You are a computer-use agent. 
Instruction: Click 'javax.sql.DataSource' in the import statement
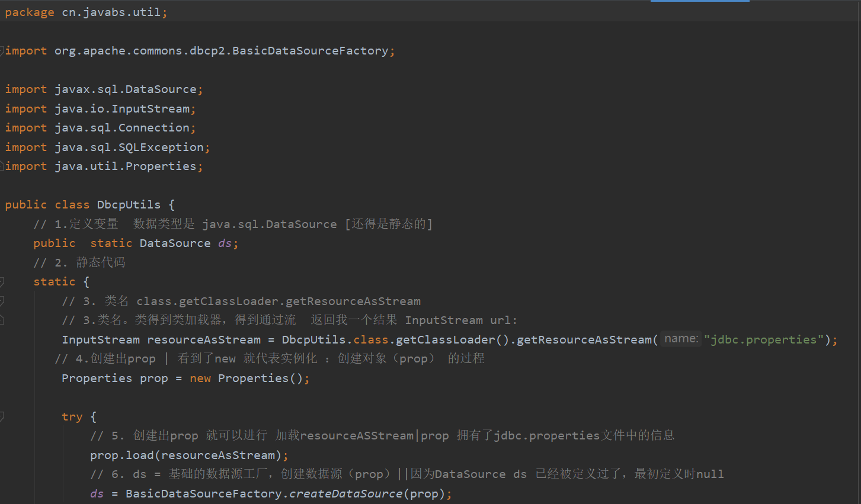click(x=126, y=89)
